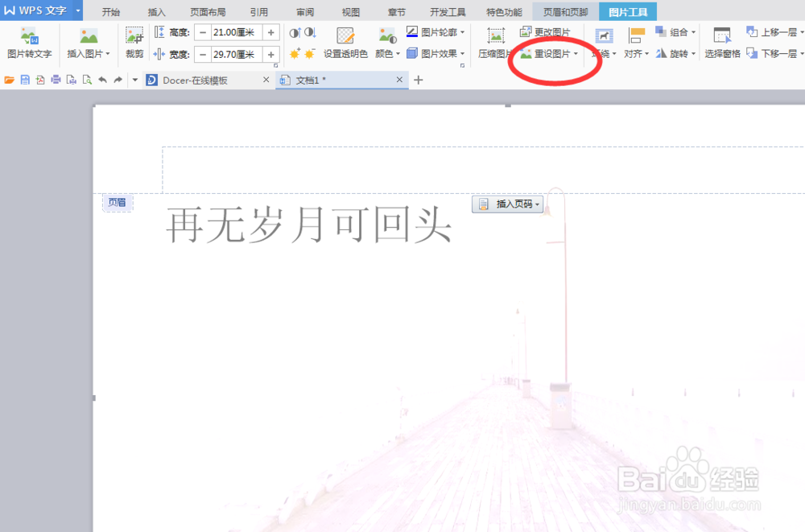
Task: Click the Undo icon in quick access toolbar
Action: pos(102,79)
